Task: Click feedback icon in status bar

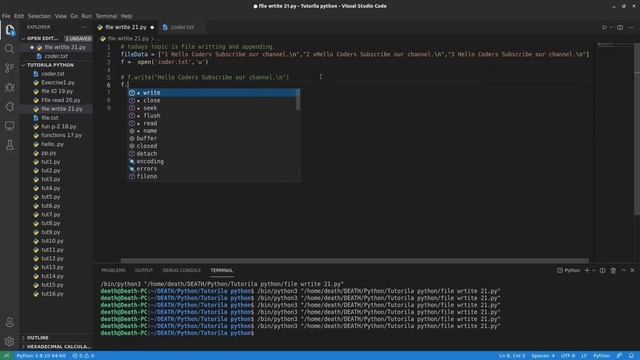Action: (620, 356)
